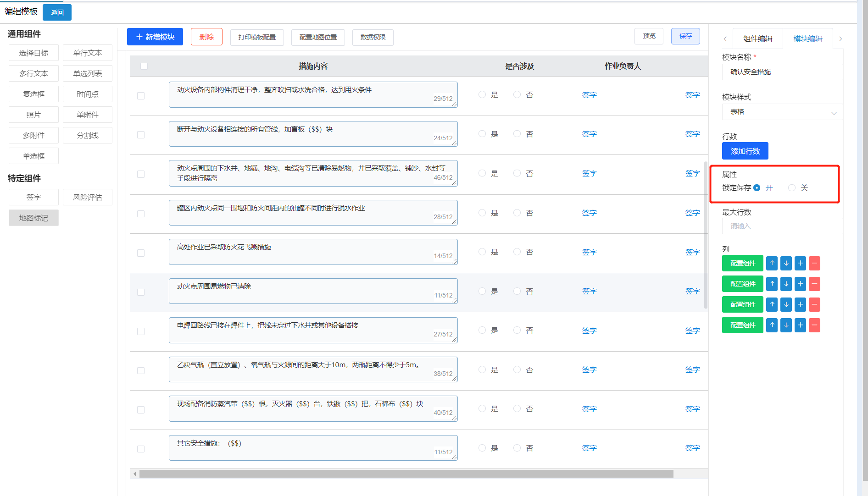868x496 pixels.
Task: Move third column config row down
Action: (x=786, y=304)
